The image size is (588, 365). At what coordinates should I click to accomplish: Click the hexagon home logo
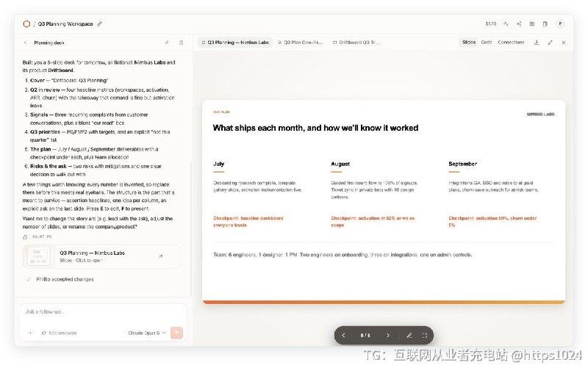click(x=26, y=24)
